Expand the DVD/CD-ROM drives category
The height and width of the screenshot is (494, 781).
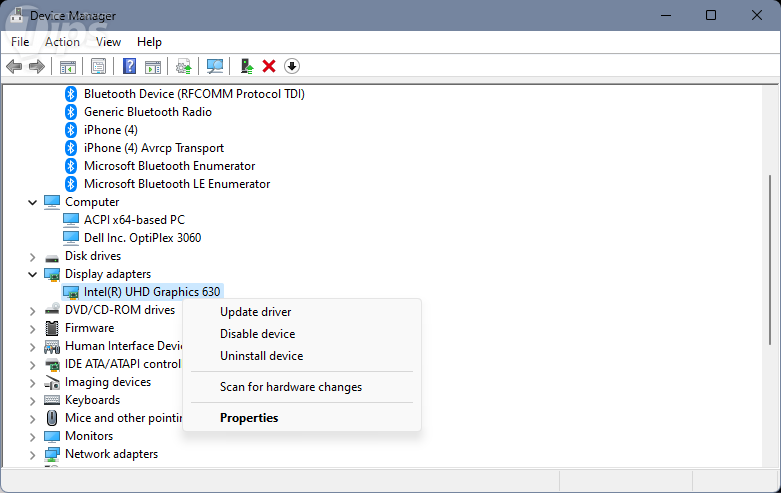[x=32, y=311]
